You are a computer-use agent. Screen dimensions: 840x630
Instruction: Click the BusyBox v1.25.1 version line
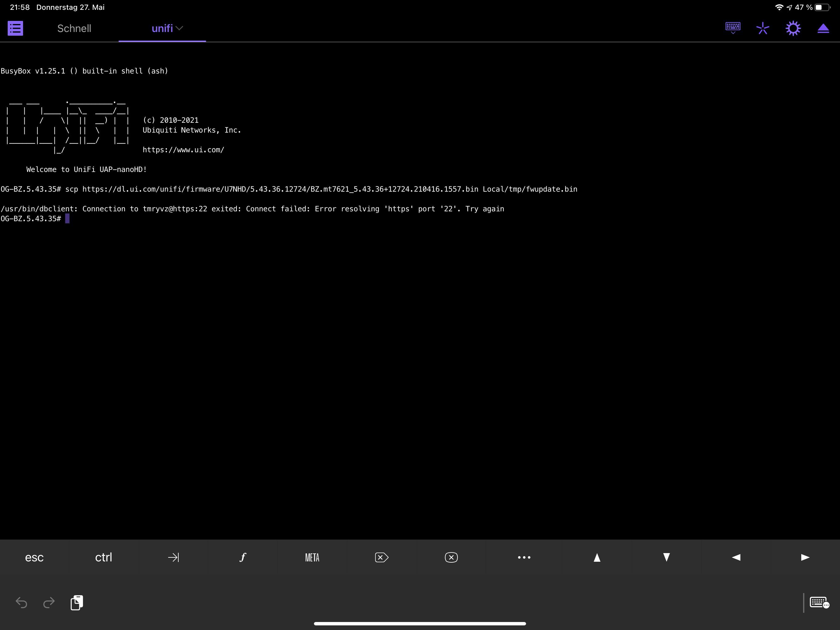(84, 71)
